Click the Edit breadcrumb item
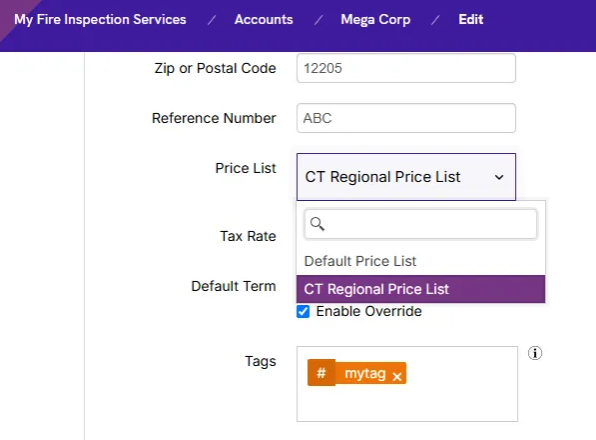The height and width of the screenshot is (440, 596). pos(471,19)
